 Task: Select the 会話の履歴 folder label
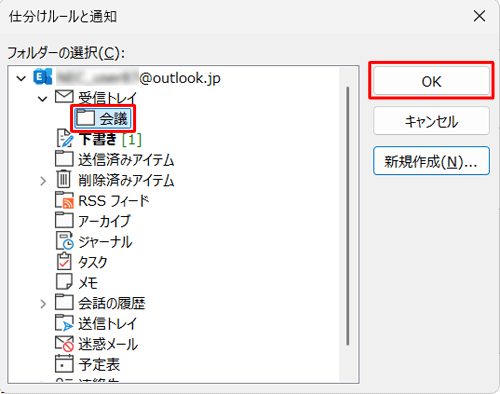pos(112,303)
